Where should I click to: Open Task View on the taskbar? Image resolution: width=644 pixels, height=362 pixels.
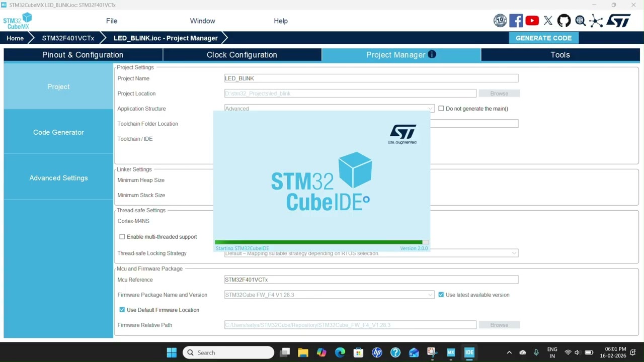(285, 352)
